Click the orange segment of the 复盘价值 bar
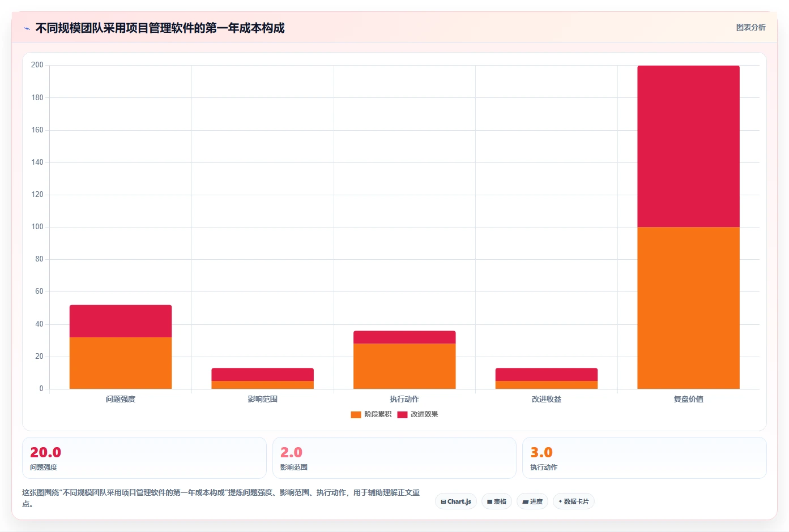 tap(688, 308)
